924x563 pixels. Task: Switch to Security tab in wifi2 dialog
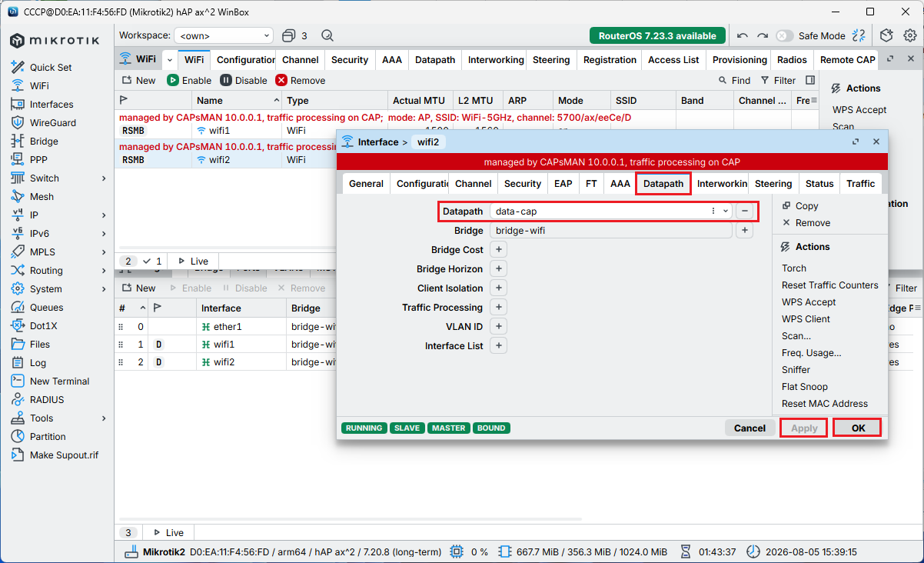tap(523, 183)
